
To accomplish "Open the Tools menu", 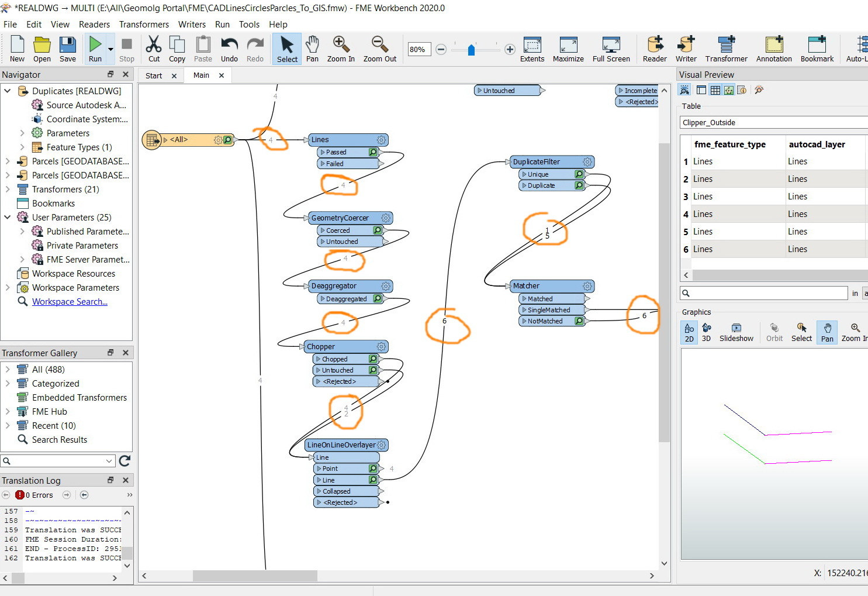I will 249,24.
